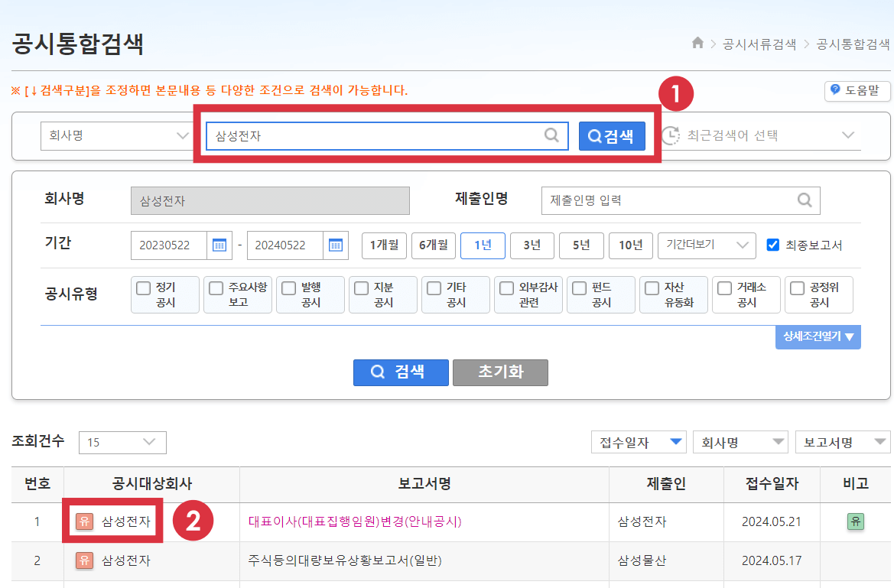Viewport: 894px width, 588px height.
Task: Click the 유 badge next to 삼성전자 in row 1
Action: [83, 522]
